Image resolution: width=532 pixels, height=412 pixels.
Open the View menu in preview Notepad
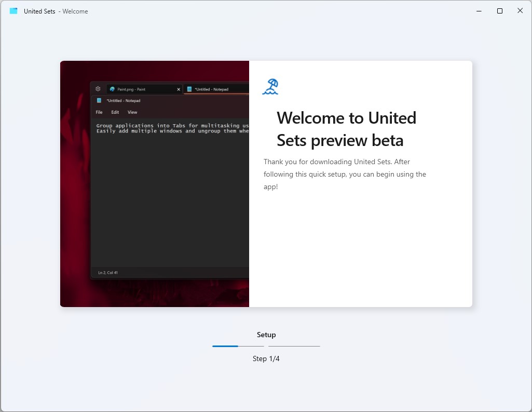132,112
